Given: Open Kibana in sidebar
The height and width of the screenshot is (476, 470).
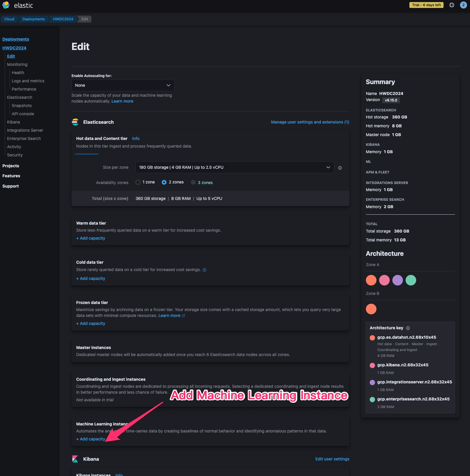Looking at the screenshot, I should (x=14, y=122).
